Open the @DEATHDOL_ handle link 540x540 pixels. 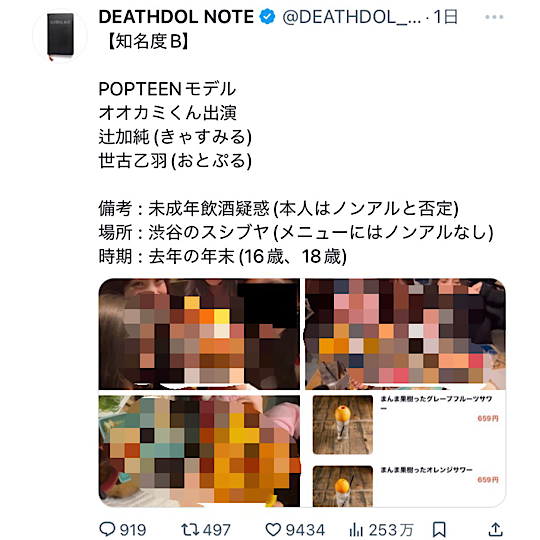352,17
